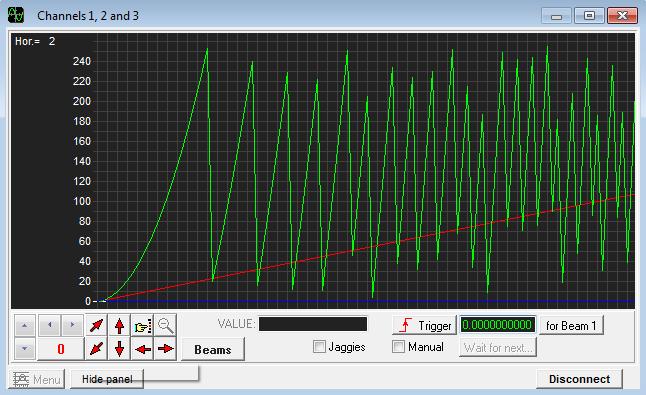
Task: Click the pointing hand cursor icon
Action: click(143, 326)
